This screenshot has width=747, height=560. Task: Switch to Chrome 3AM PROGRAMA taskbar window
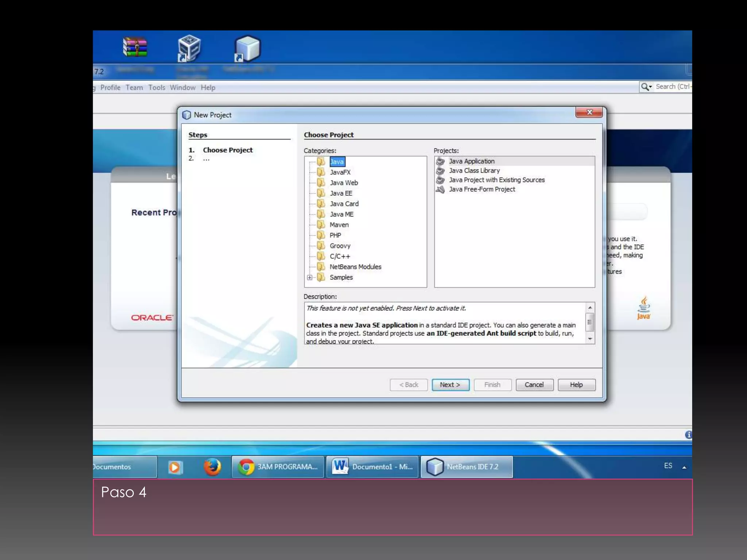[278, 467]
